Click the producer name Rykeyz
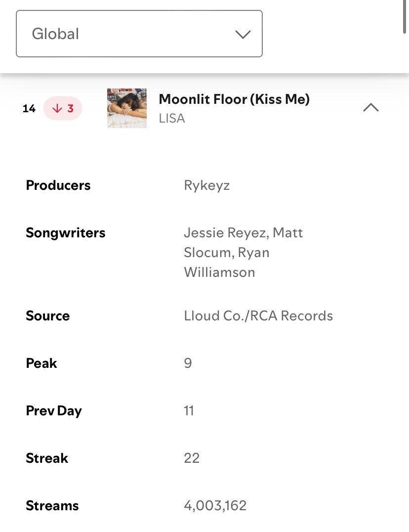 point(206,185)
